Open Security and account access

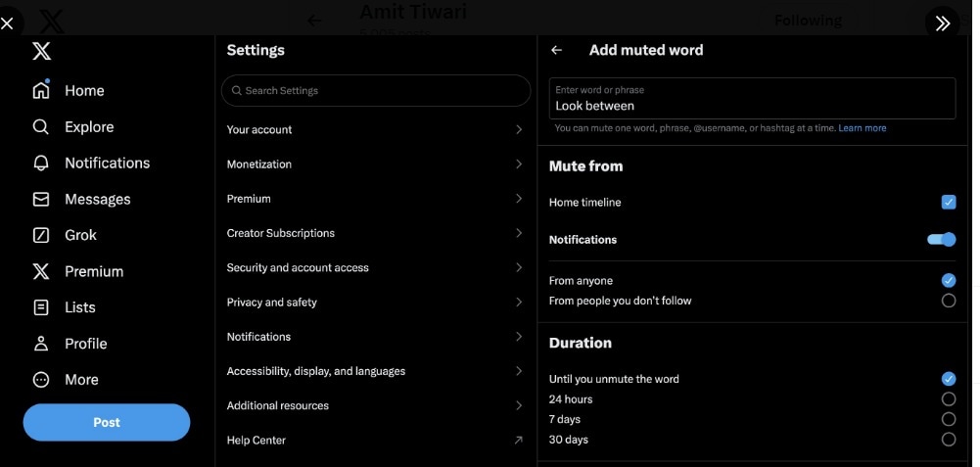pos(375,267)
